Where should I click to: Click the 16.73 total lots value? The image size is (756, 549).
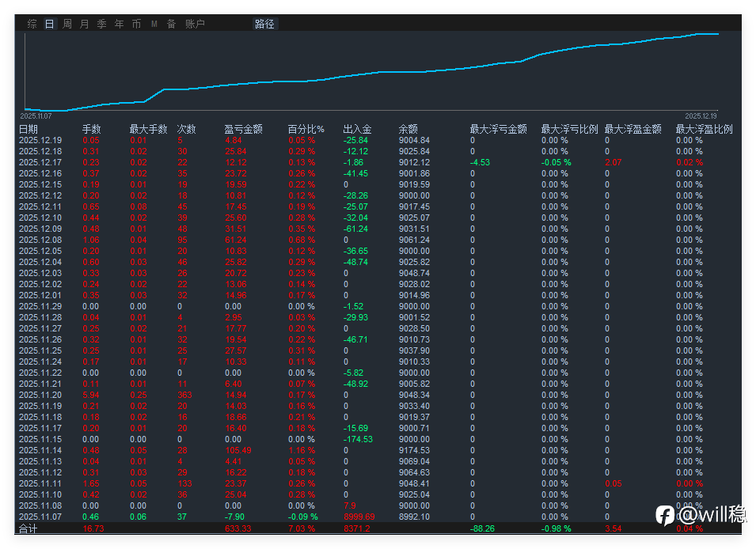(93, 528)
